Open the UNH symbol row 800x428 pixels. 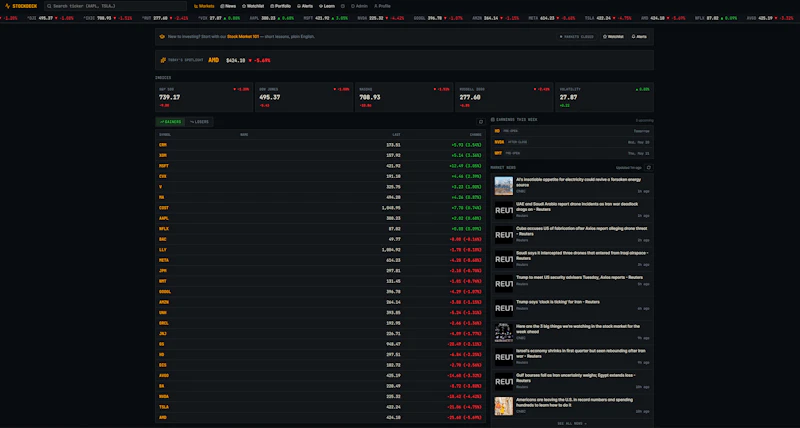tap(320, 313)
